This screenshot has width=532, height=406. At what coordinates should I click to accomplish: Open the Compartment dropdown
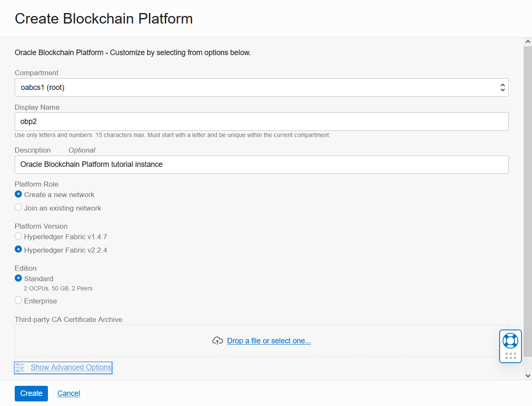point(261,87)
